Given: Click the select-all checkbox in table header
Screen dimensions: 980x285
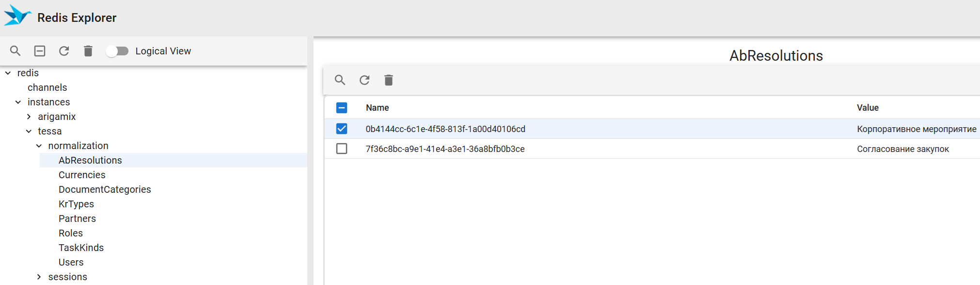Looking at the screenshot, I should point(342,108).
